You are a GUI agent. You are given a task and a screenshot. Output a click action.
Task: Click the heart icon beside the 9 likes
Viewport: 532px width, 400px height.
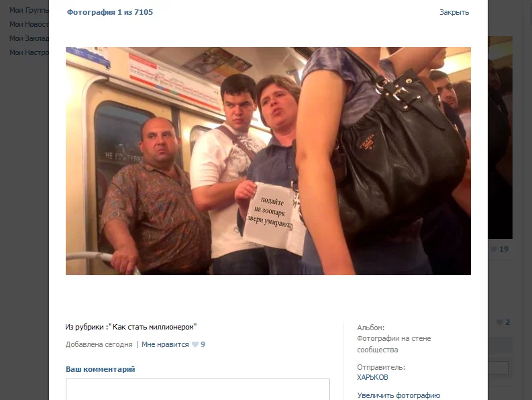point(195,344)
